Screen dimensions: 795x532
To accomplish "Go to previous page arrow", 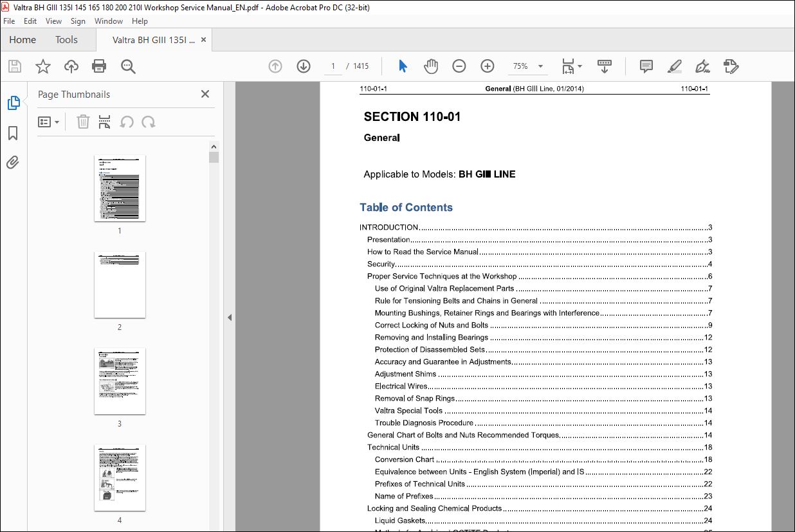I will (x=275, y=66).
